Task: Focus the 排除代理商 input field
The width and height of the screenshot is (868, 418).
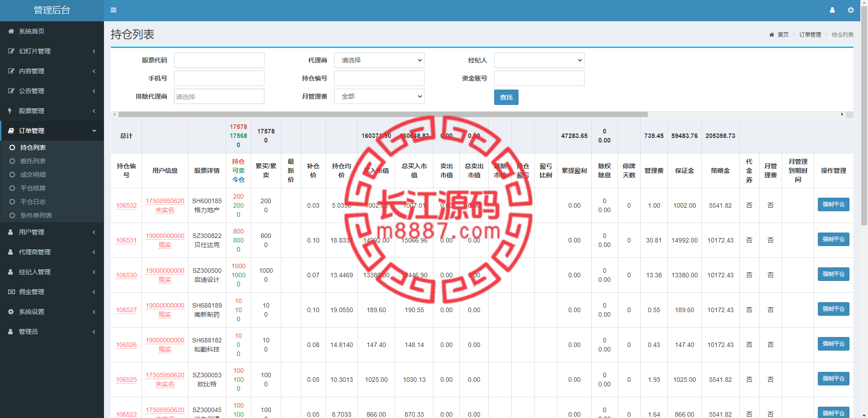Action: click(x=219, y=96)
